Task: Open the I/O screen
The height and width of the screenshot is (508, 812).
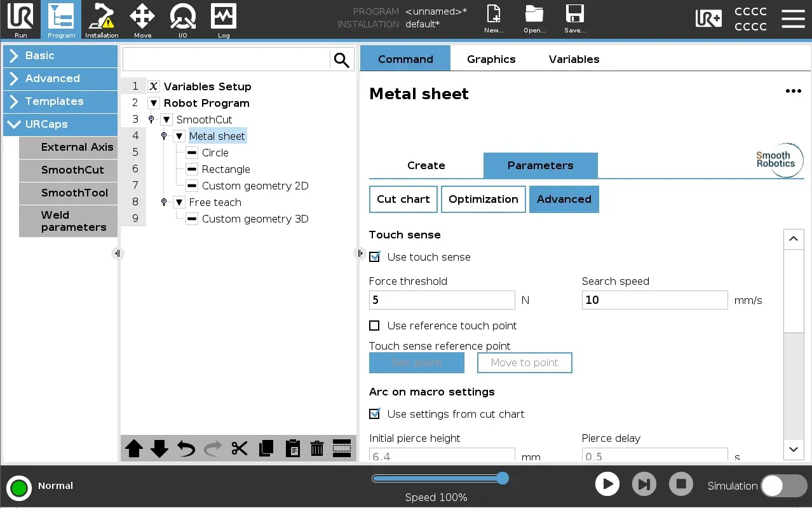Action: pyautogui.click(x=183, y=20)
